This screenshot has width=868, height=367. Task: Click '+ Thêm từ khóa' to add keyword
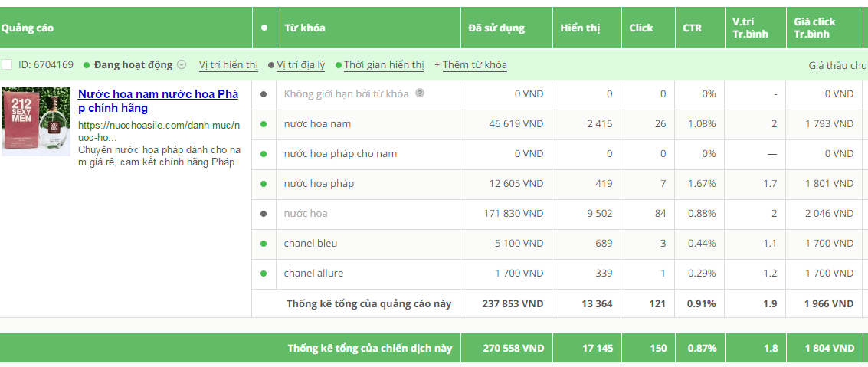tap(470, 65)
